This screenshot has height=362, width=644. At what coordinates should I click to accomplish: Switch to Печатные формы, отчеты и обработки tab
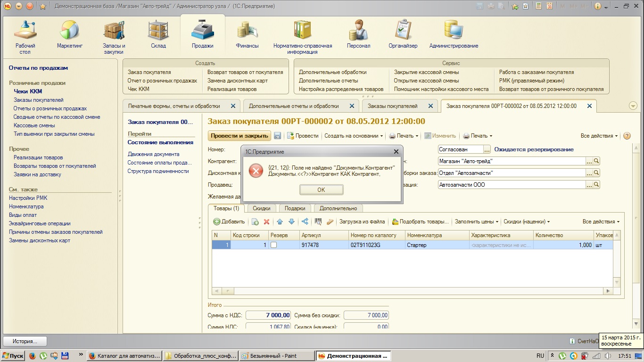174,106
